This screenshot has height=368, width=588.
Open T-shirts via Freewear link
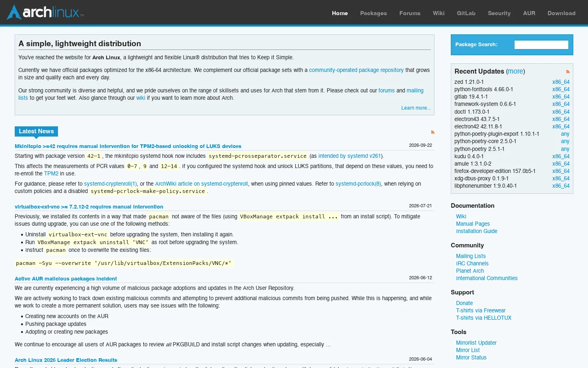481,310
